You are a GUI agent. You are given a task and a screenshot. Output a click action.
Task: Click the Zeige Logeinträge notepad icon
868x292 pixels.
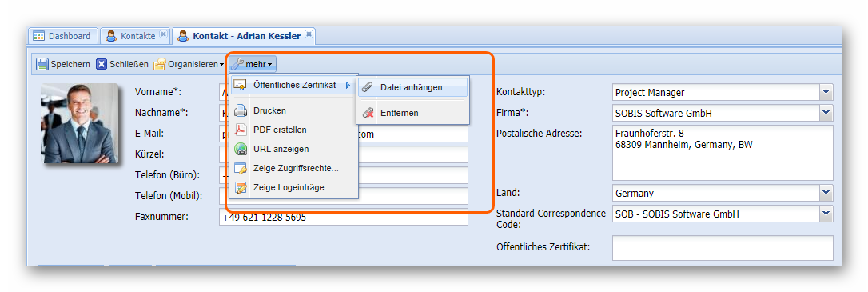click(241, 187)
